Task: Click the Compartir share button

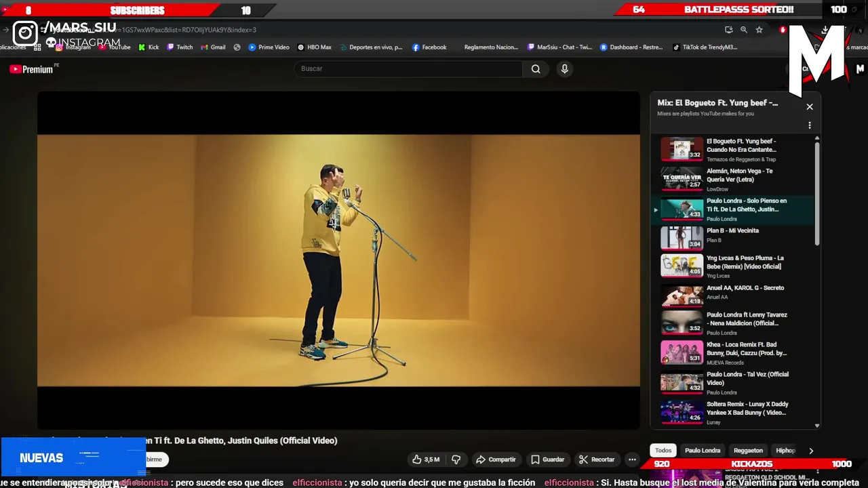Action: point(496,460)
